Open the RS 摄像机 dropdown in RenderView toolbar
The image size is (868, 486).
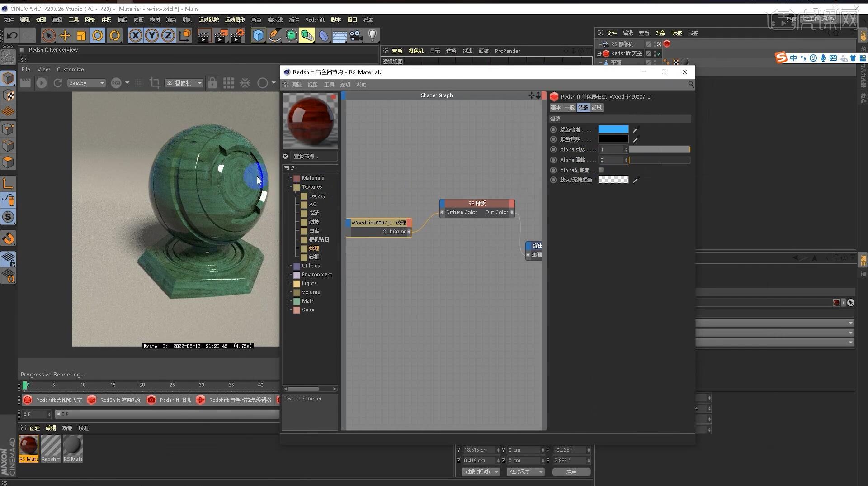(184, 83)
